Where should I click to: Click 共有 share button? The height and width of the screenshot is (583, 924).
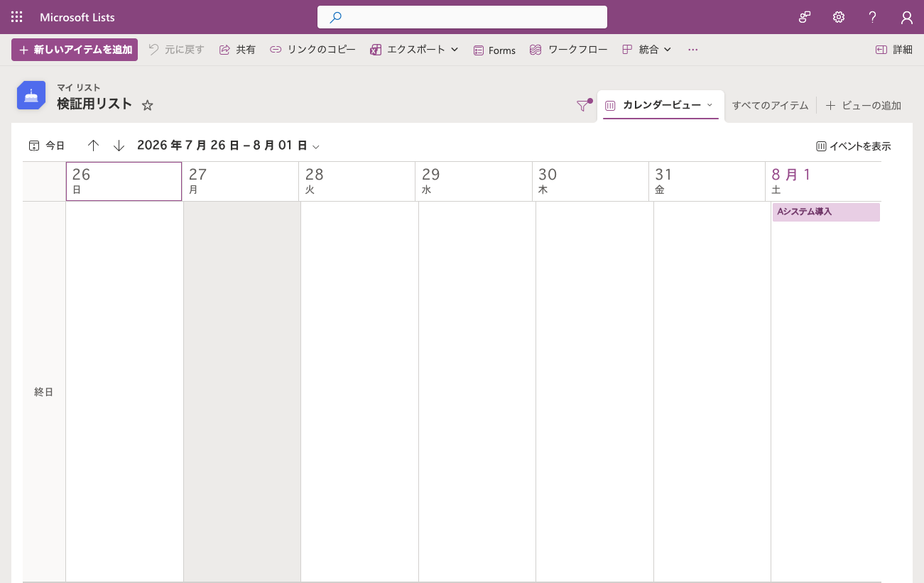pyautogui.click(x=237, y=50)
